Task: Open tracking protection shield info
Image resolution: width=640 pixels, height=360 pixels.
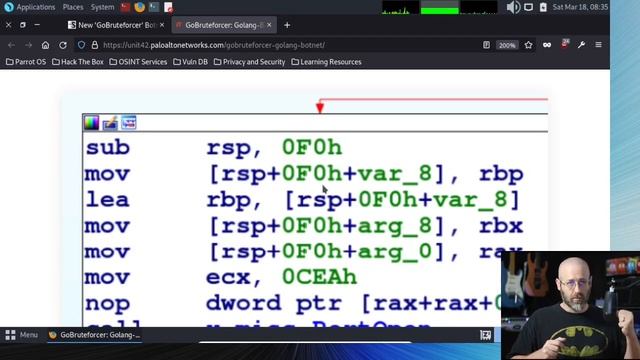Action: click(81, 45)
